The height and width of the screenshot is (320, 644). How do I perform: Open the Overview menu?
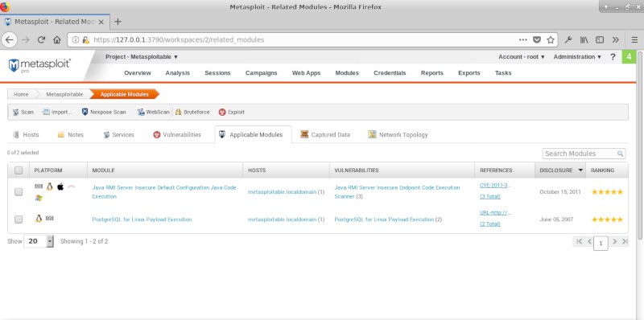[x=138, y=73]
